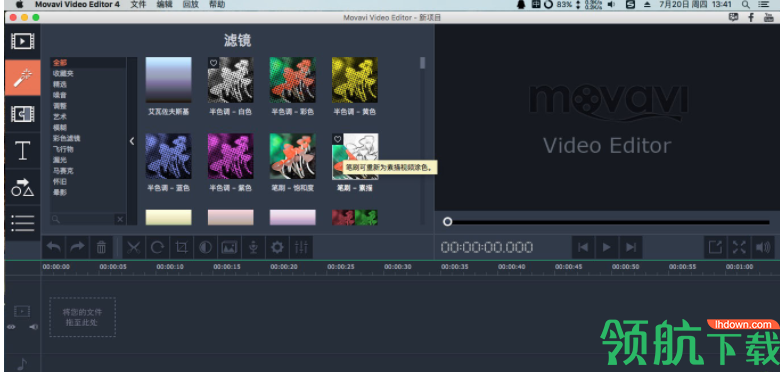Choose the 半色调 - 黄色 filter thumbnail

355,80
